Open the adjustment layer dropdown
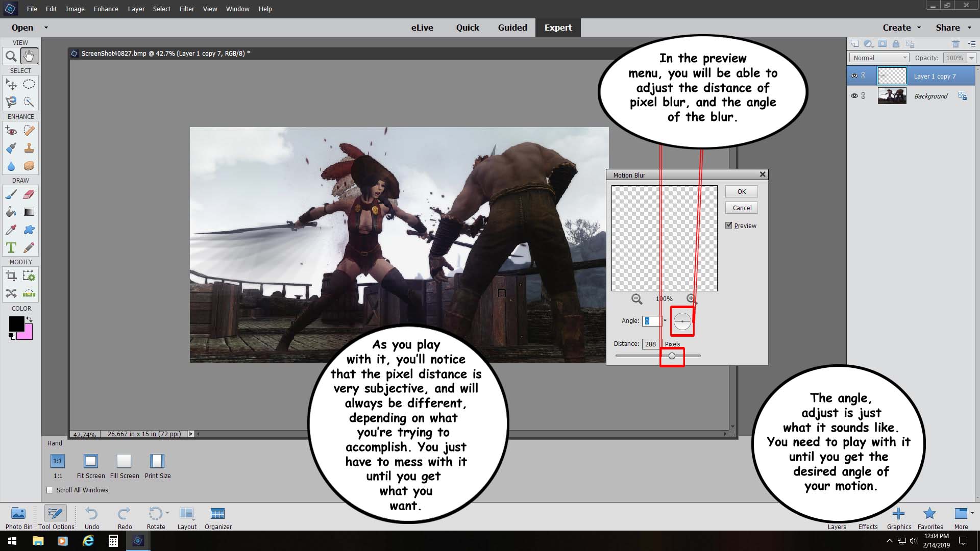Viewport: 980px width, 551px height. click(868, 44)
